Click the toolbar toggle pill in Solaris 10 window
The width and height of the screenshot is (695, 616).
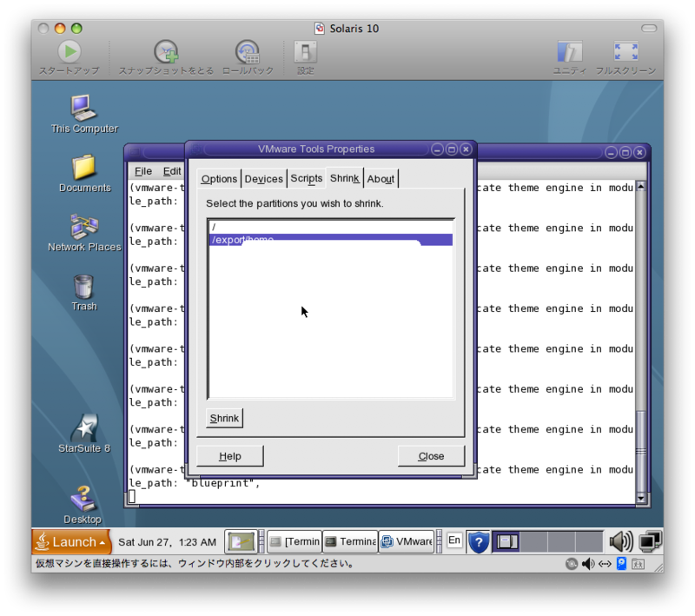pyautogui.click(x=649, y=29)
